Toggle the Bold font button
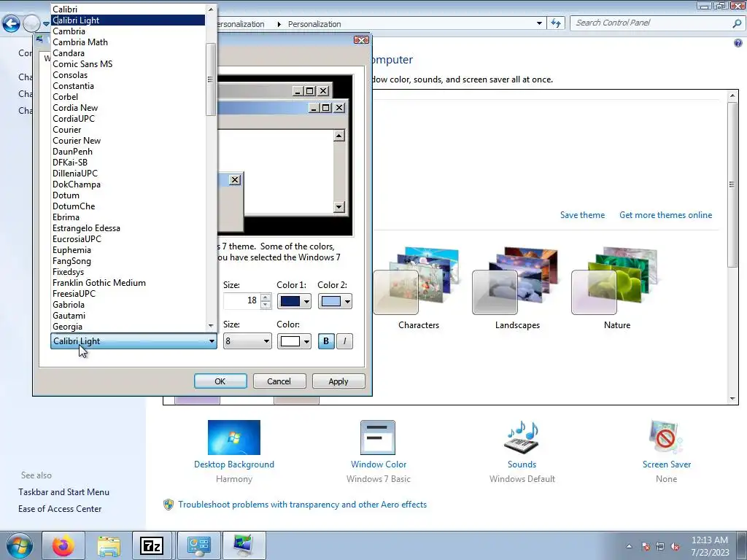Viewport: 747px width, 560px height. (326, 341)
